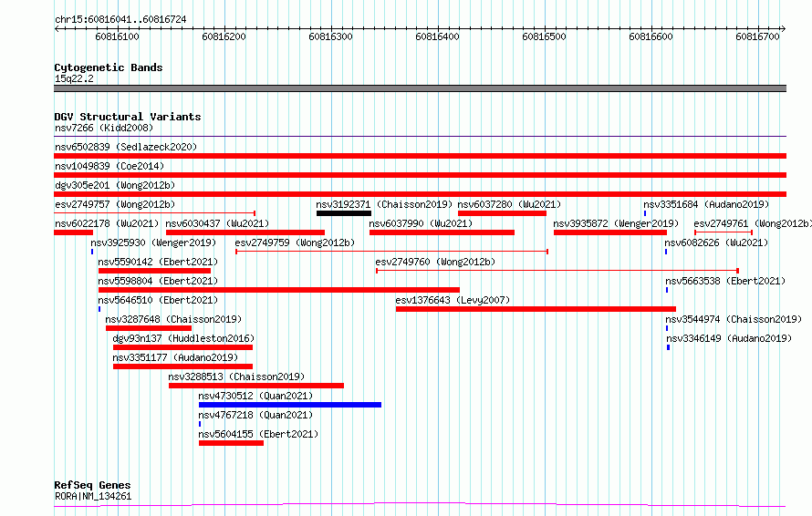The height and width of the screenshot is (516, 812).
Task: Select the red nsv6037990 variant bar
Action: 442,232
